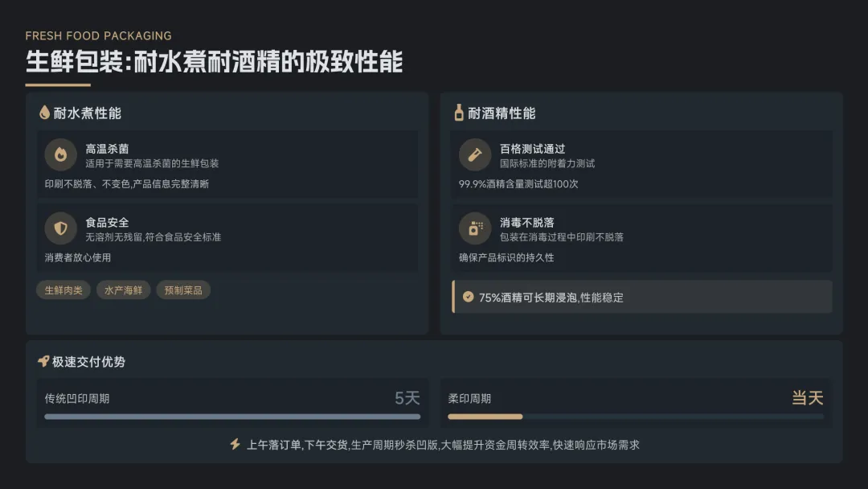
Task: Click the spray bottle icon near 消毒不脱落
Action: (x=475, y=228)
